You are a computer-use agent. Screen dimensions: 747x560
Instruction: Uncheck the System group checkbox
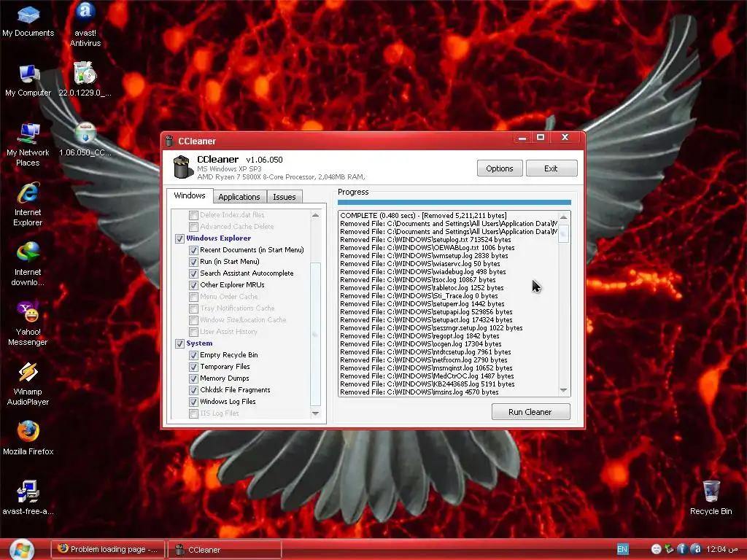click(179, 343)
